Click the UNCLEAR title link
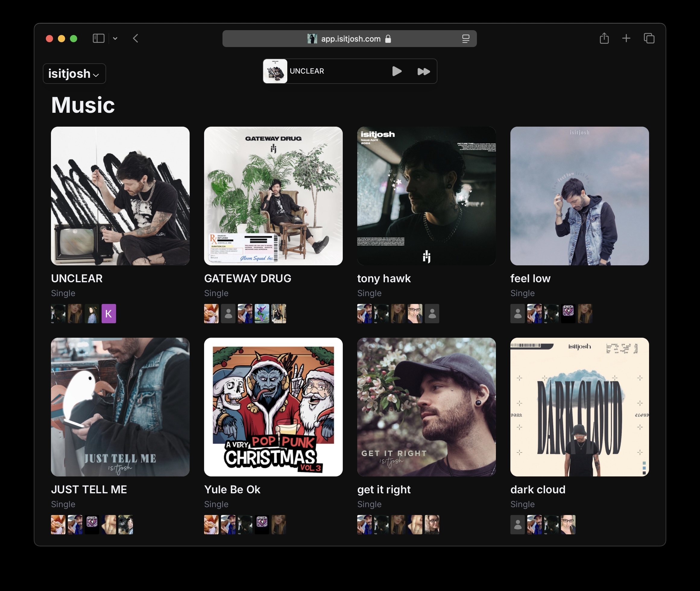 pyautogui.click(x=77, y=278)
